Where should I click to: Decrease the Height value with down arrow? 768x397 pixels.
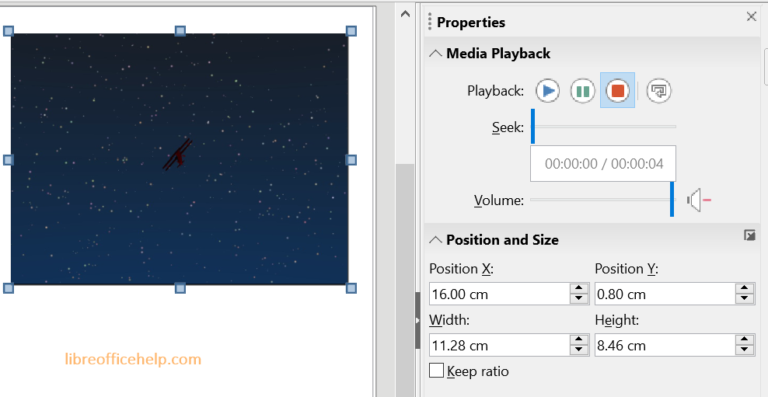(744, 350)
